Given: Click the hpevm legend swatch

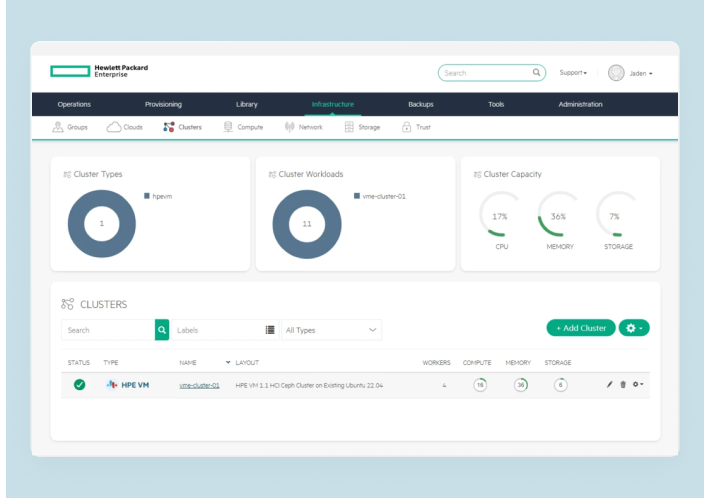Looking at the screenshot, I should point(147,196).
